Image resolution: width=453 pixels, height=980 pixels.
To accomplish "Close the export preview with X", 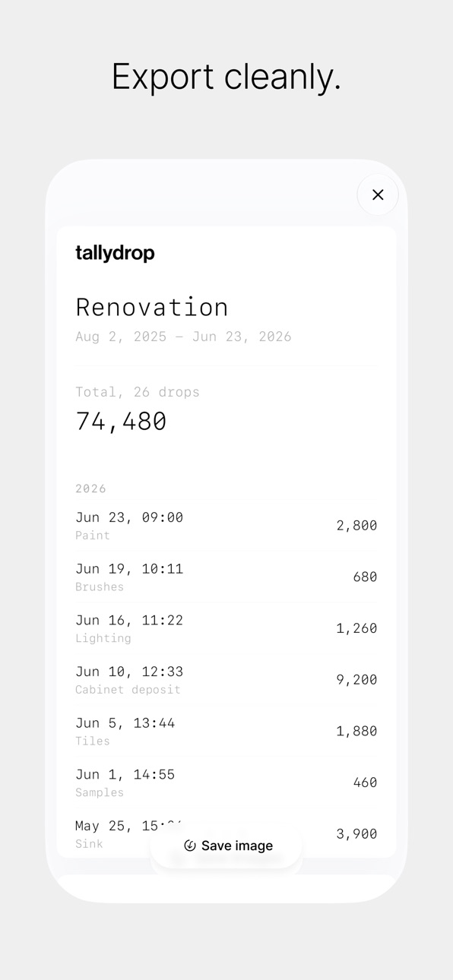I will 378,194.
